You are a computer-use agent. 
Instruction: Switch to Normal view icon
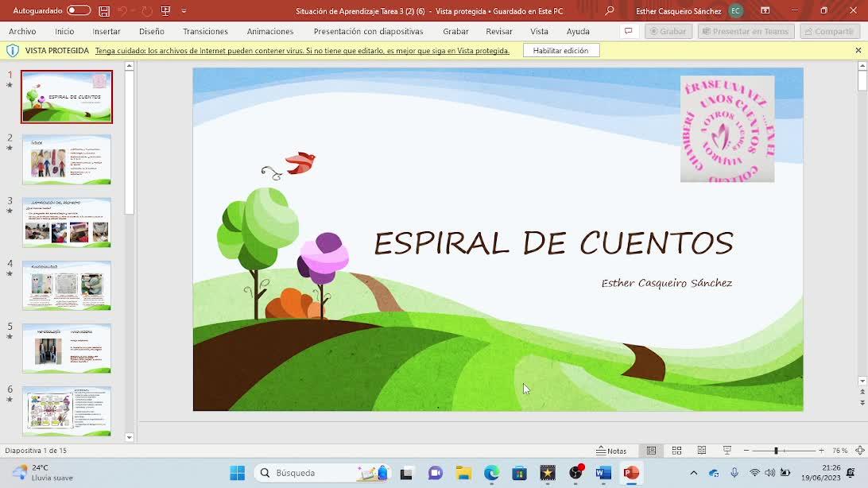click(651, 451)
